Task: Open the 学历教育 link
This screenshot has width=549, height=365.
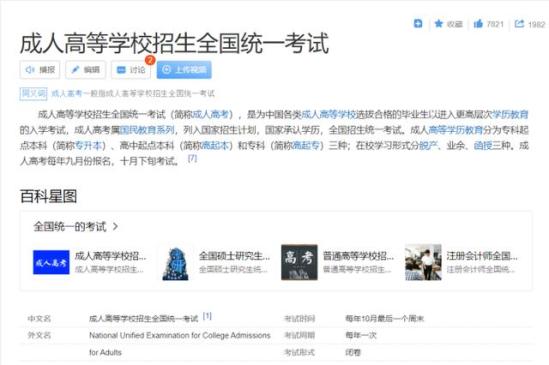Action: [x=510, y=114]
